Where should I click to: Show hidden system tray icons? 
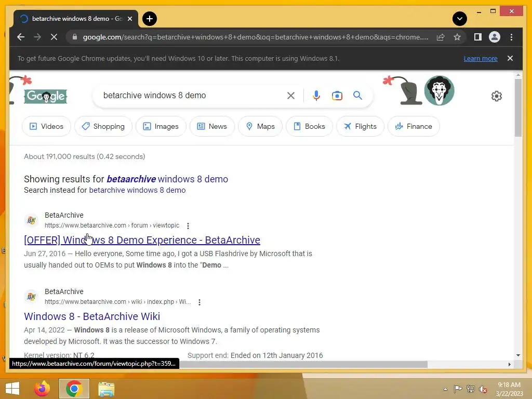445,389
